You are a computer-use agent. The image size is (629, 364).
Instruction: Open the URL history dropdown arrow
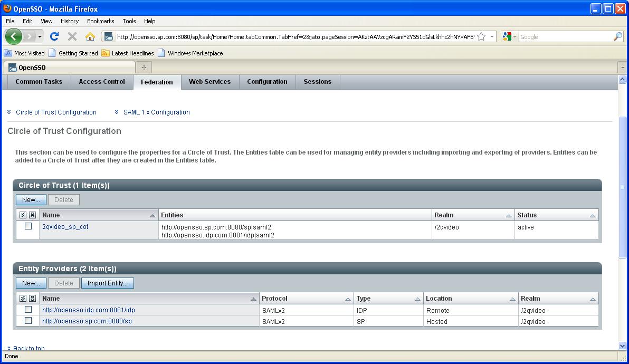pyautogui.click(x=492, y=36)
